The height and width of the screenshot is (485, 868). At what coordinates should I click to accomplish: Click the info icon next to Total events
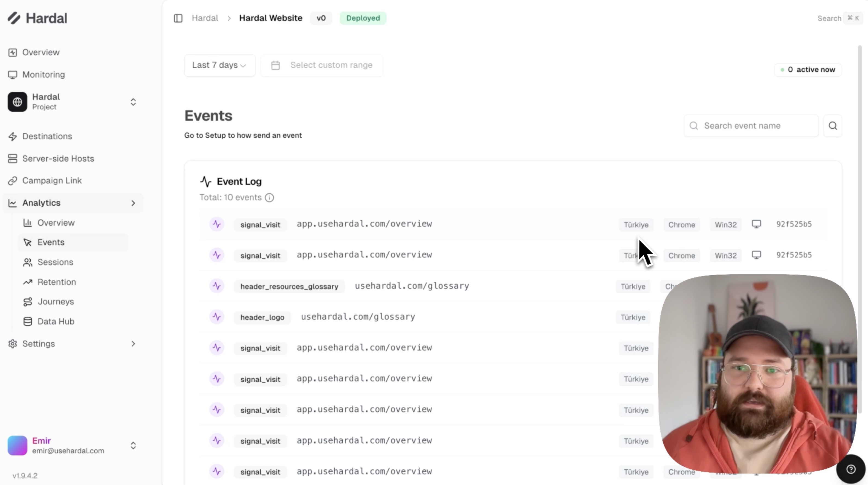[x=269, y=198]
